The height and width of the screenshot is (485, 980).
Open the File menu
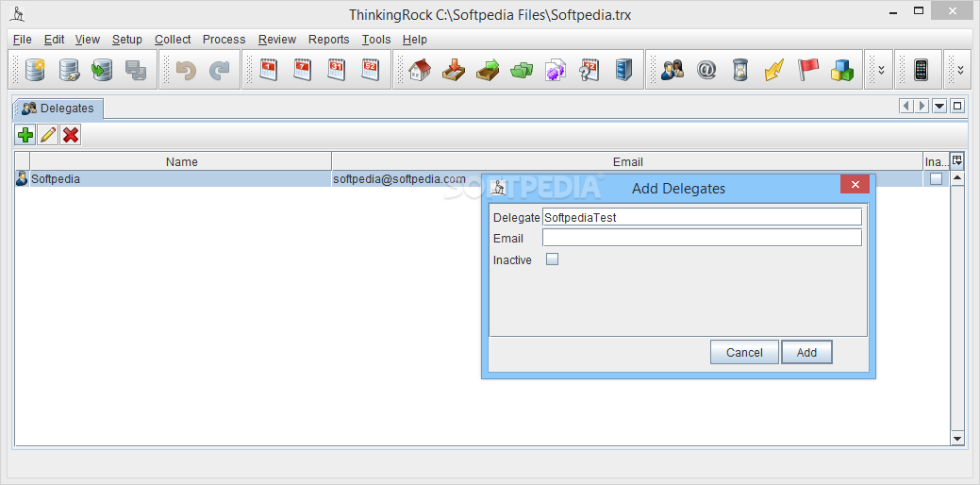tap(22, 40)
